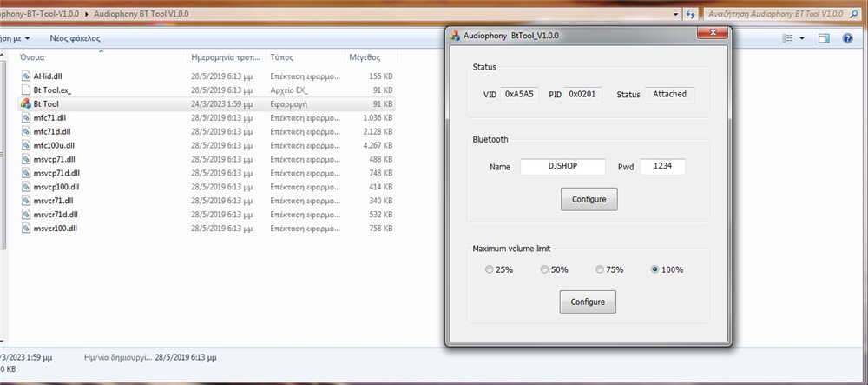Click the 24/3/2023 1:59 μμ date cell

(x=222, y=104)
